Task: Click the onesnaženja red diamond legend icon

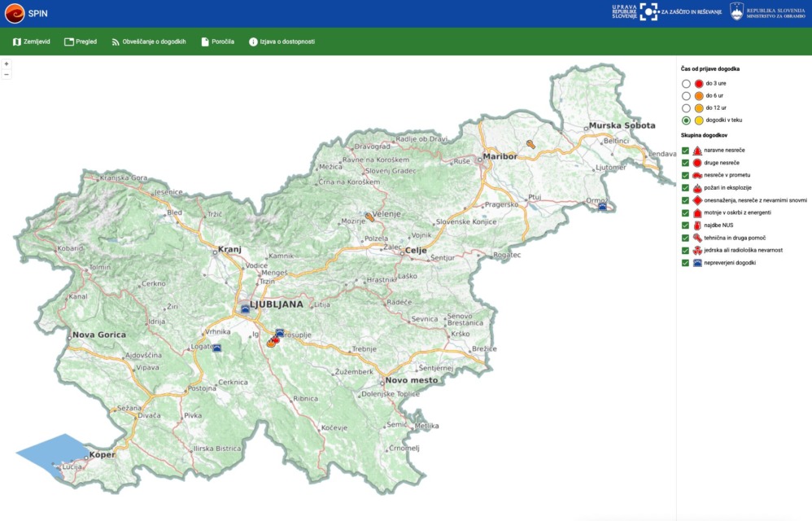Action: 697,200
